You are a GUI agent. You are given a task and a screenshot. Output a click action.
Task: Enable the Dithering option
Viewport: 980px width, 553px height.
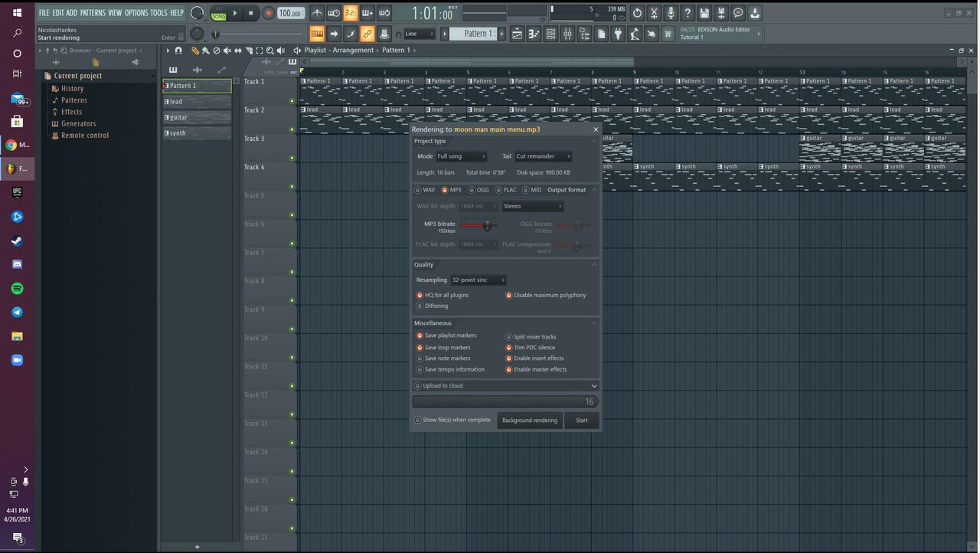pos(433,306)
